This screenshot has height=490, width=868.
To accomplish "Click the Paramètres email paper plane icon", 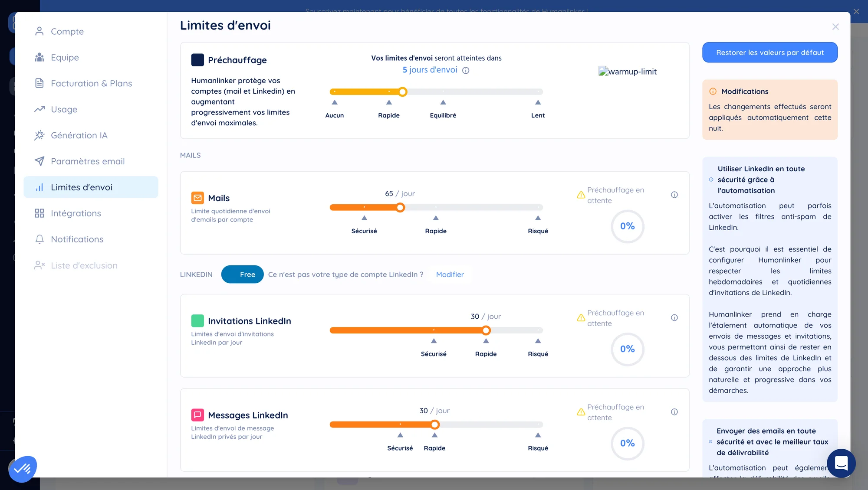I will 39,161.
